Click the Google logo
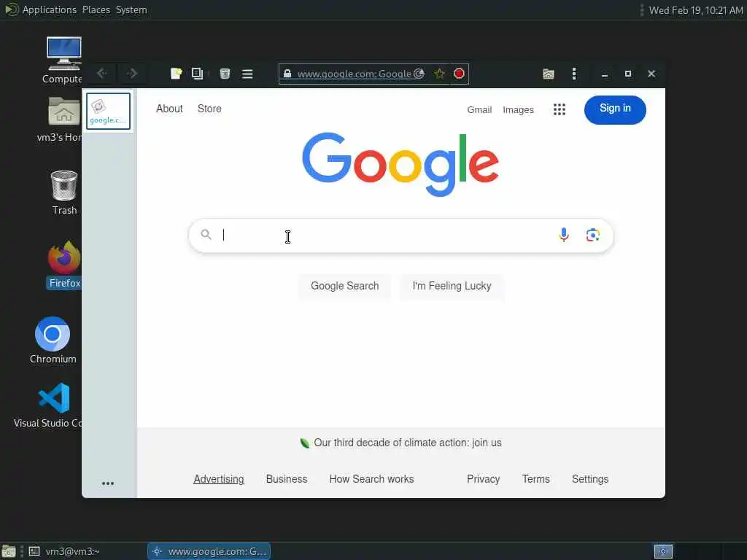 [x=400, y=164]
